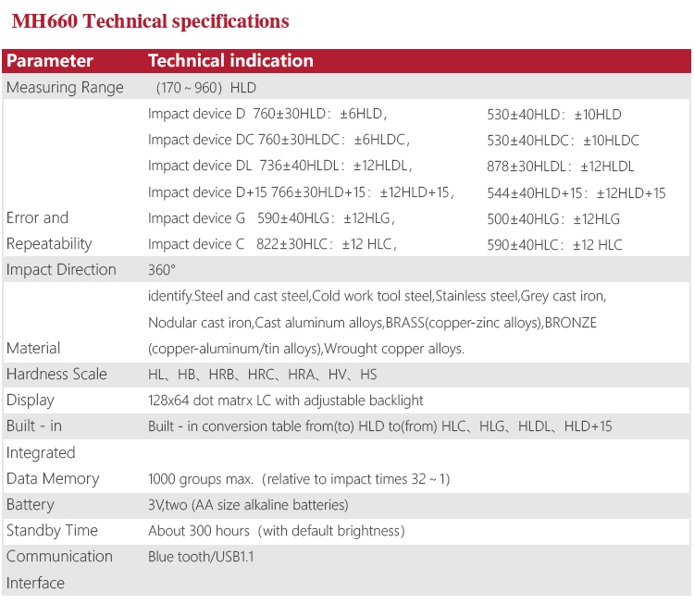Click the Built-in conversion table description
The image size is (694, 616).
(379, 426)
